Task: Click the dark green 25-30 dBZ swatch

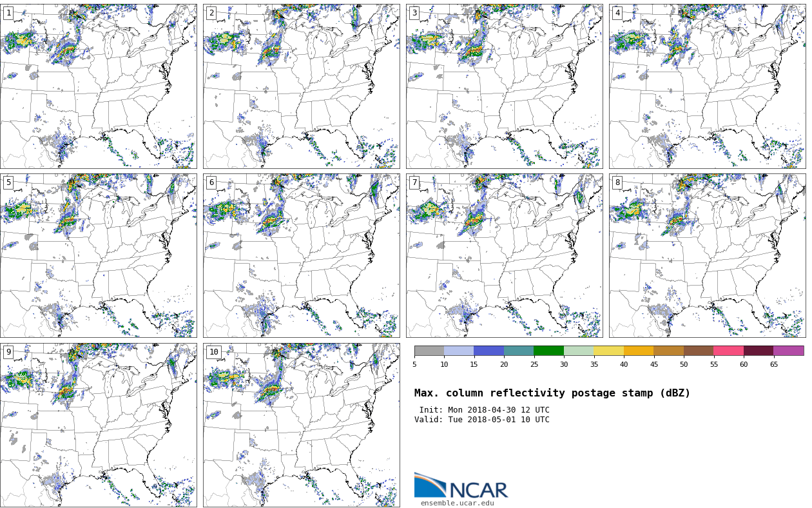Action: pyautogui.click(x=548, y=351)
